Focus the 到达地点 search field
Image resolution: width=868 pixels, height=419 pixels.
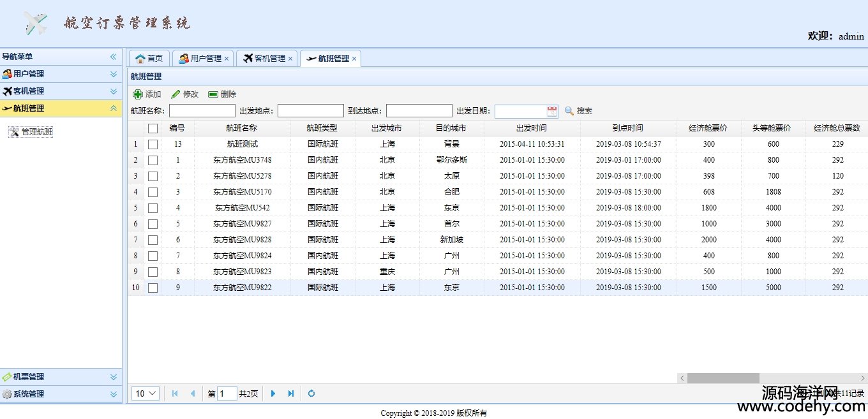[x=419, y=111]
